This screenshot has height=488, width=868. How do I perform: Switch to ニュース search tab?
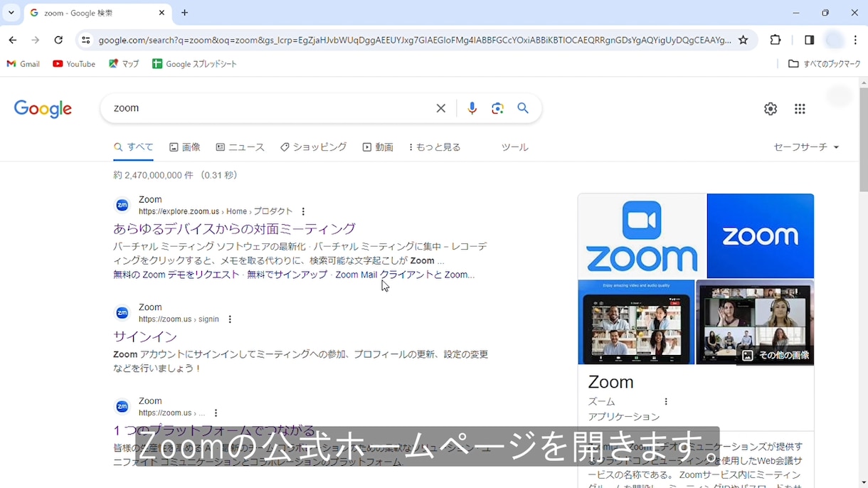(x=240, y=147)
